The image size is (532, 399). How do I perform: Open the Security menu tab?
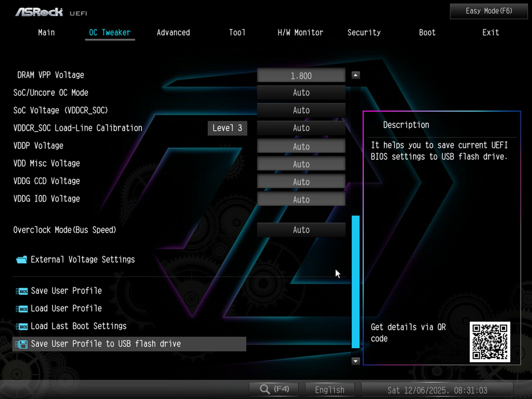tap(364, 32)
